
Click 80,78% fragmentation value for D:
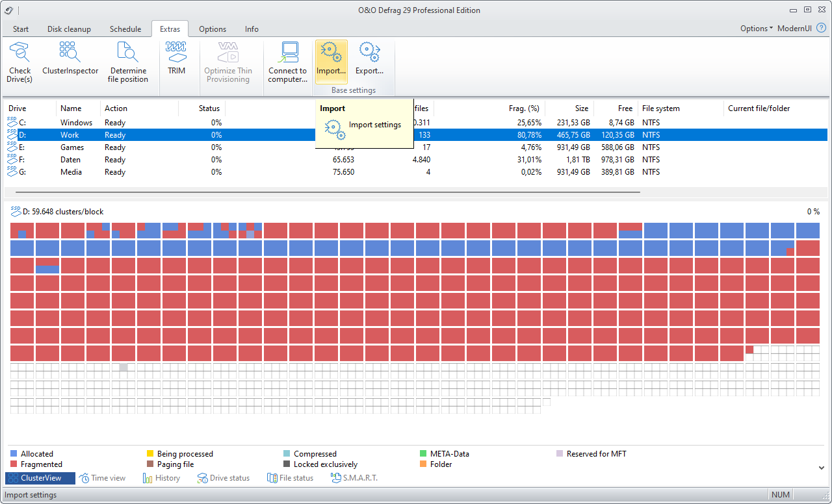pos(529,135)
